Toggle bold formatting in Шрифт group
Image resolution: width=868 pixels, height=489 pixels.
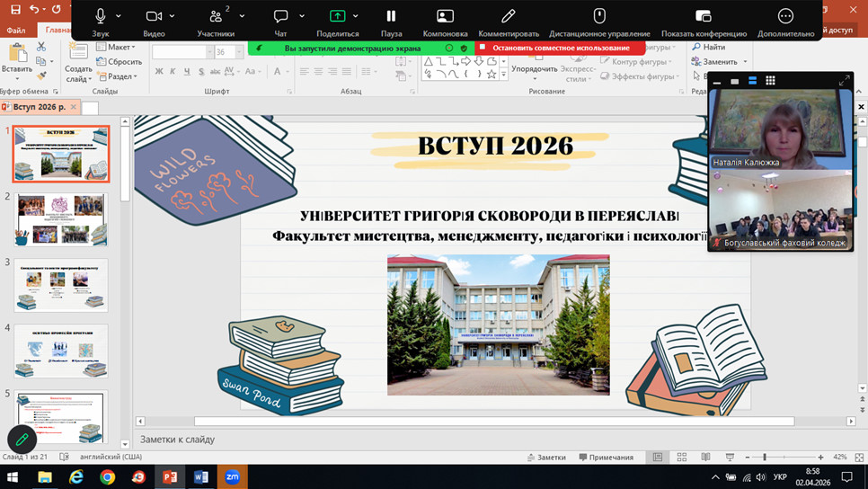pos(159,72)
